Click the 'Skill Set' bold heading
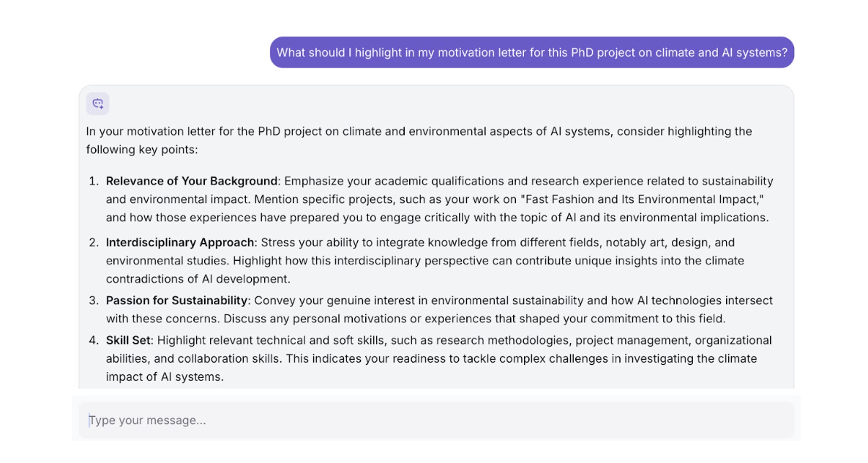 tap(128, 341)
